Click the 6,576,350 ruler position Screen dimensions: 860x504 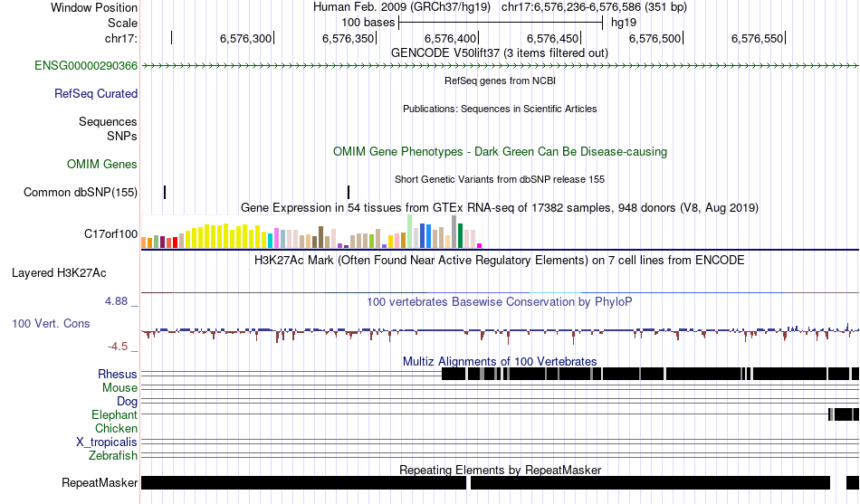tap(349, 38)
